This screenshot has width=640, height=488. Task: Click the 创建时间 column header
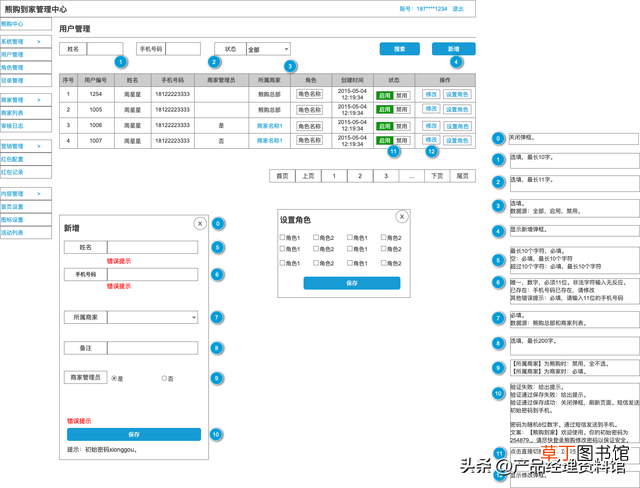pyautogui.click(x=352, y=80)
